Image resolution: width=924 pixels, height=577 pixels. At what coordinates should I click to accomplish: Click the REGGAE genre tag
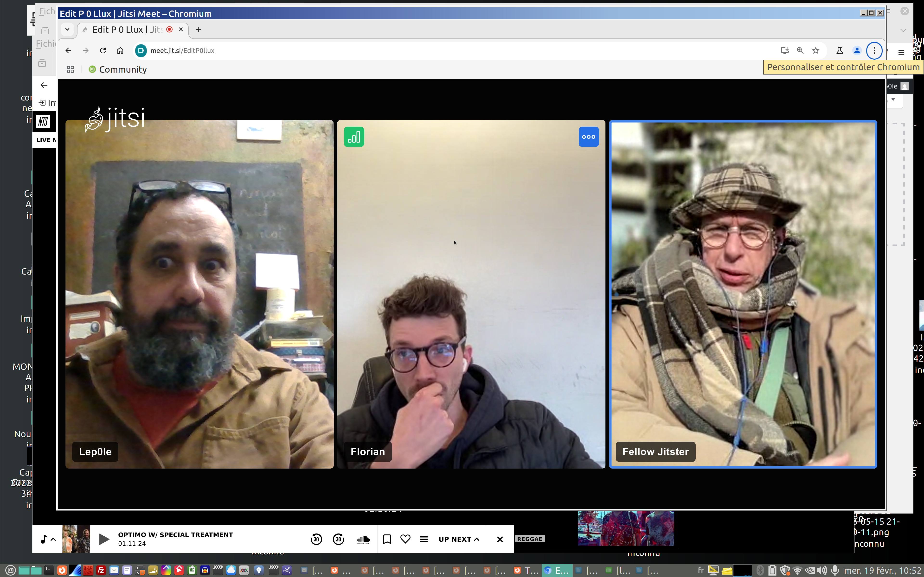529,539
